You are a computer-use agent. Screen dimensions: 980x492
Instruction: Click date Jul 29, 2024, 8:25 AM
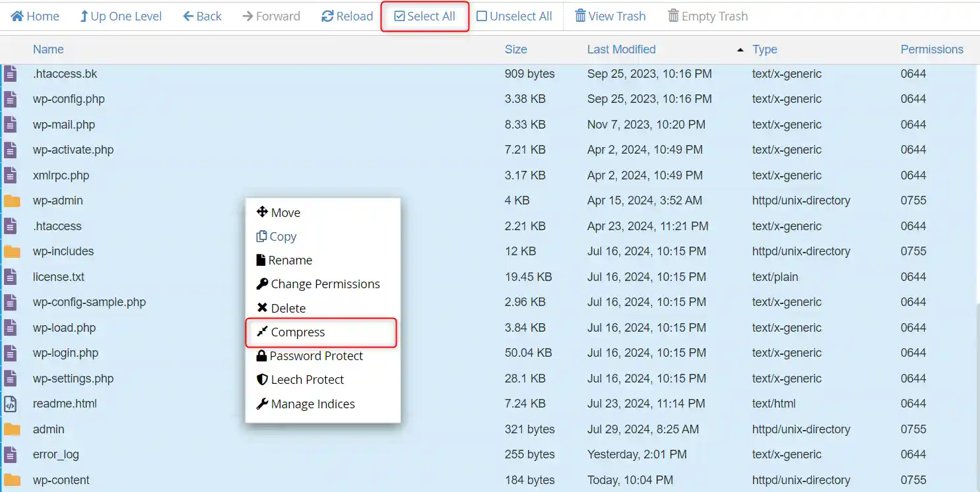643,429
